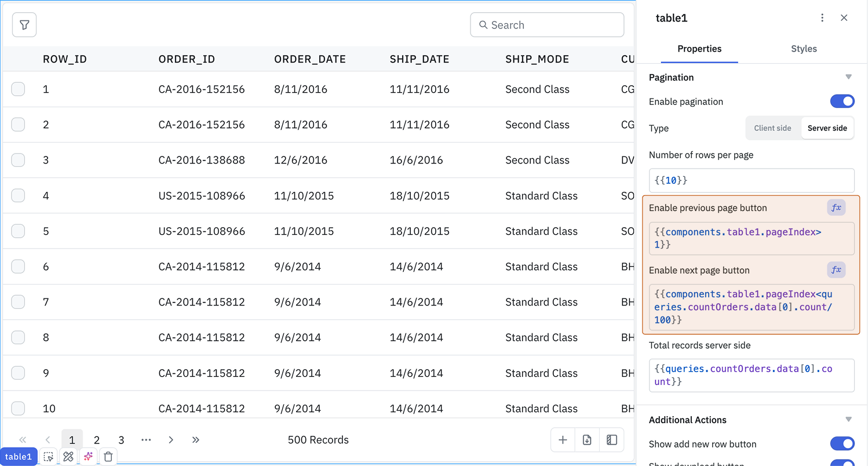The height and width of the screenshot is (466, 868).
Task: Collapse the Pagination section arrow
Action: [x=849, y=77]
